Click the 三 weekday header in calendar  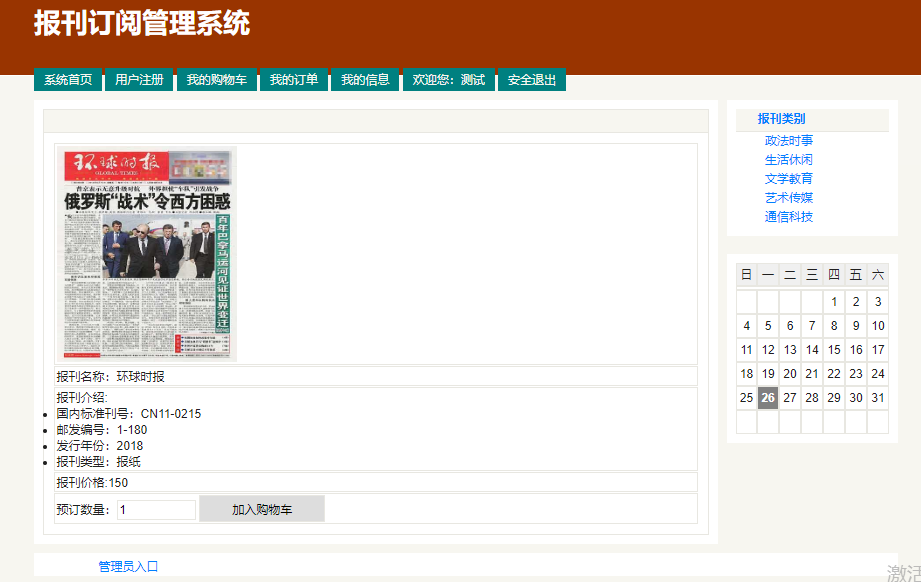point(812,275)
